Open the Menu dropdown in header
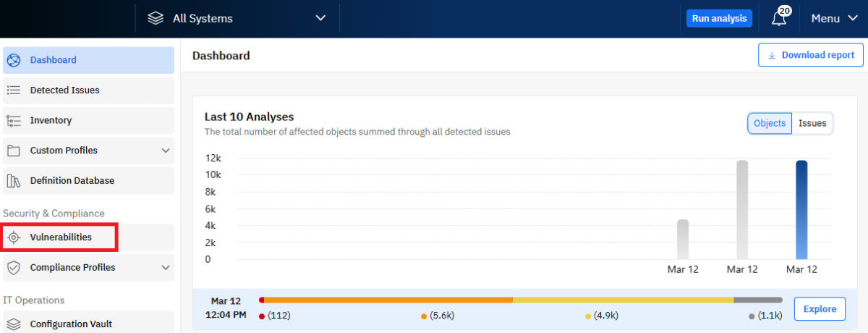The width and height of the screenshot is (868, 333). pos(834,19)
